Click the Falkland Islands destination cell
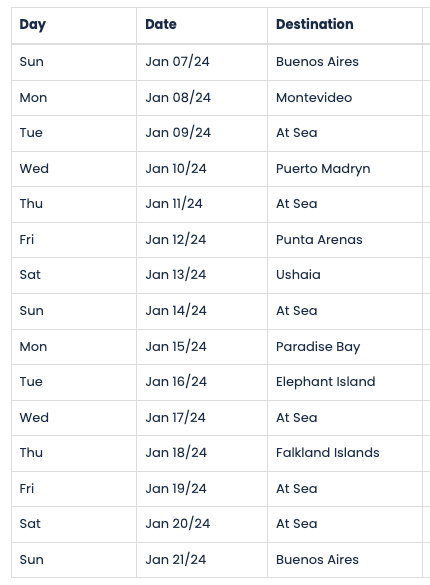 coord(345,453)
